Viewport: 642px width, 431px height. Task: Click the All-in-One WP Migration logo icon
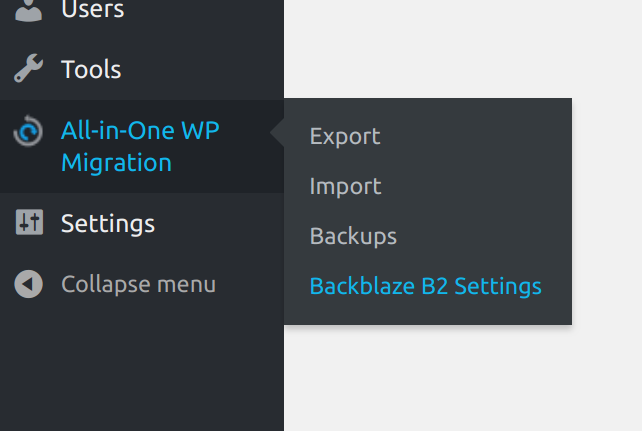(28, 132)
